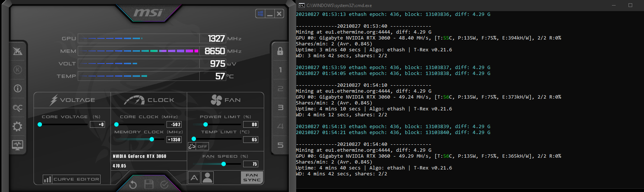This screenshot has width=644, height=192.
Task: Click the GPU usage bar graph
Action: point(139,38)
